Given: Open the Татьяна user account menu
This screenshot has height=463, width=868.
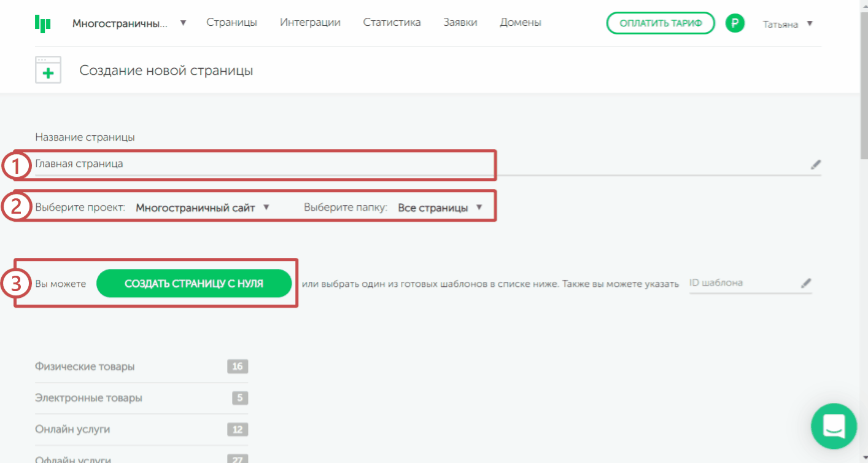Looking at the screenshot, I should 787,24.
